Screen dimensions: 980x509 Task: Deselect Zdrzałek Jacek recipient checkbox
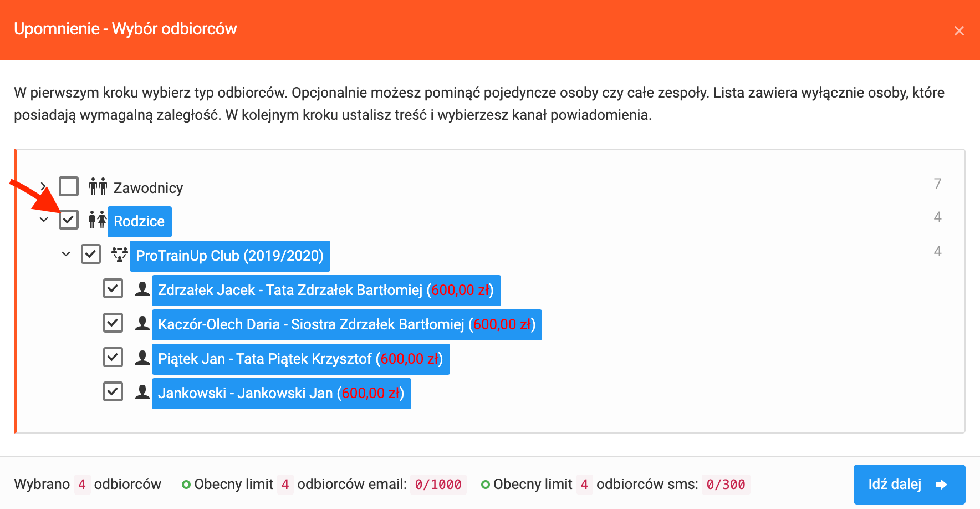tap(113, 288)
